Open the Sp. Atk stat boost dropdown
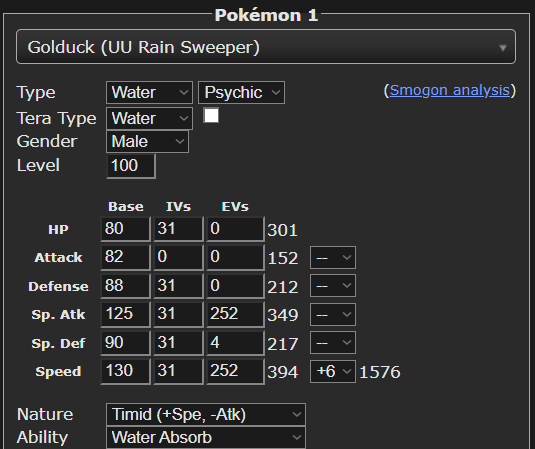 (333, 314)
